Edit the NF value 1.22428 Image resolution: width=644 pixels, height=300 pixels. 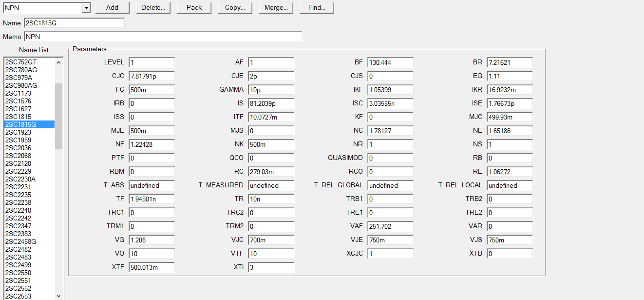click(x=152, y=144)
